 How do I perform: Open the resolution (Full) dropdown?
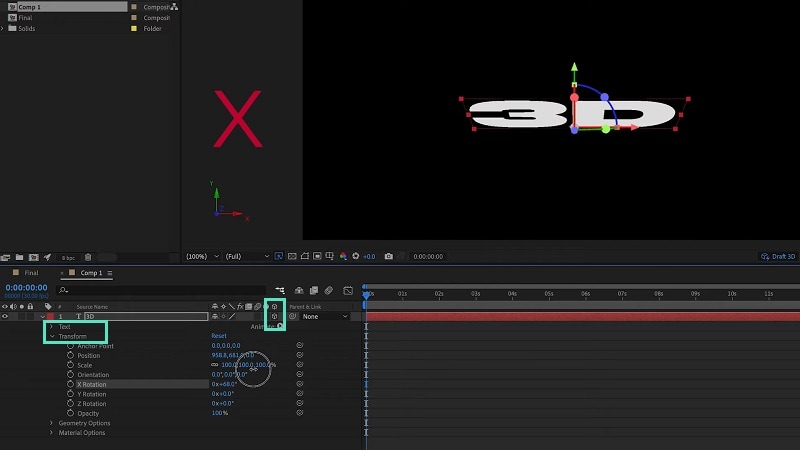[x=247, y=256]
